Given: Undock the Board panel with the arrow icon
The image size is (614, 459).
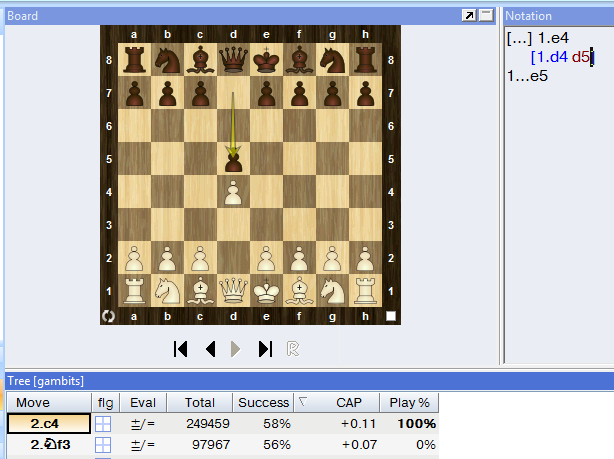Looking at the screenshot, I should pyautogui.click(x=468, y=16).
